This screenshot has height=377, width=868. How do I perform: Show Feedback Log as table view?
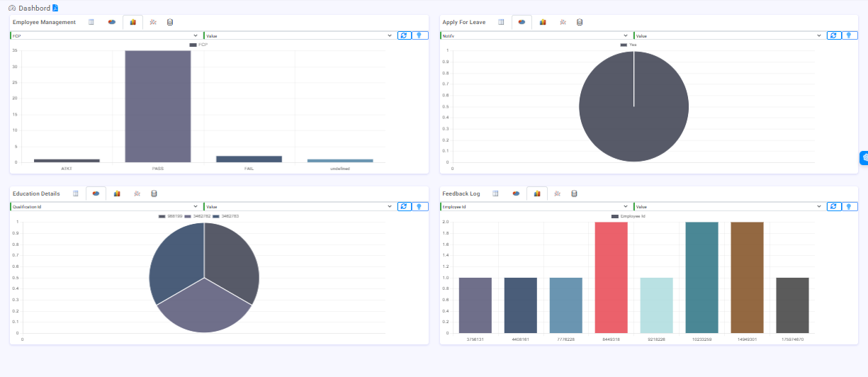496,193
